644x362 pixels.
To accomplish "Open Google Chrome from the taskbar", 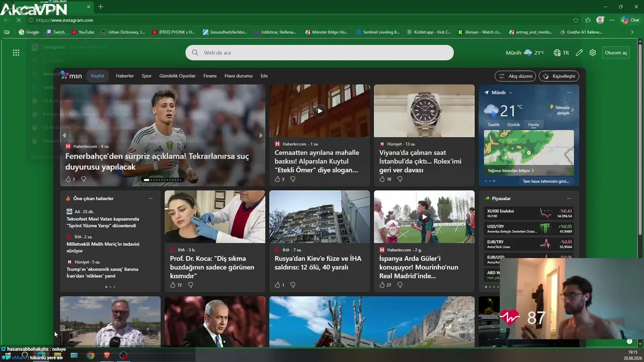I will 91,355.
